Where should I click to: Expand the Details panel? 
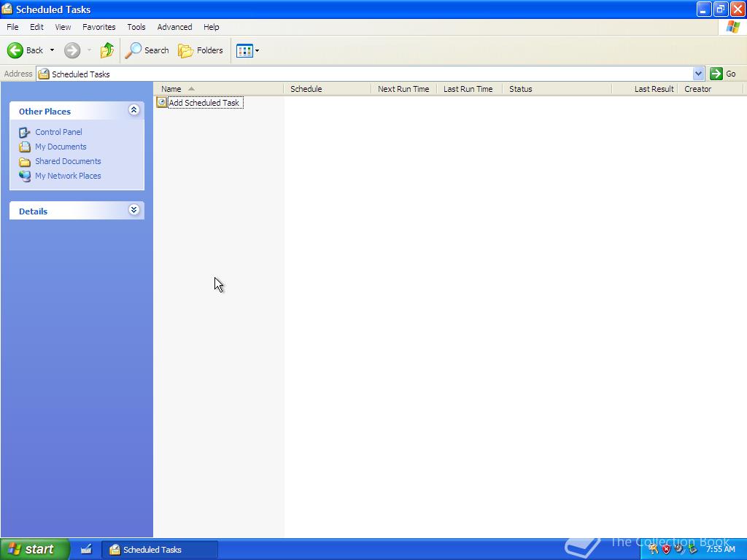click(x=133, y=210)
